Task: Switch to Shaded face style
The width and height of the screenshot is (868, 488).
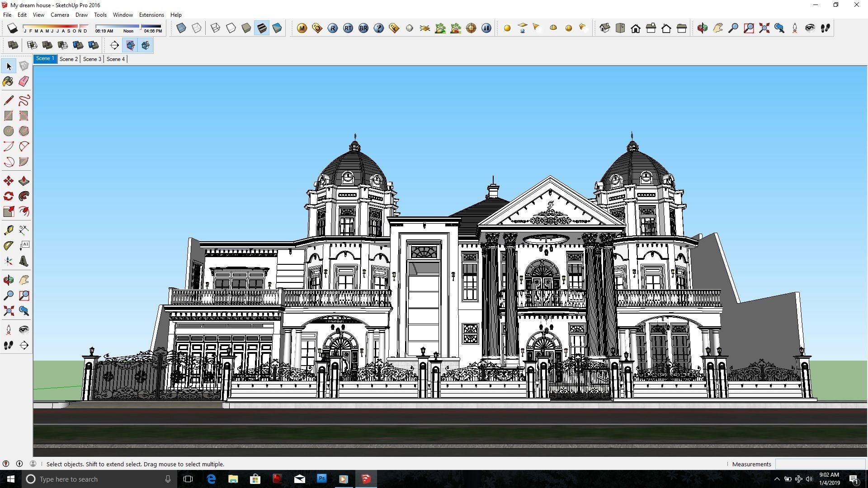Action: pyautogui.click(x=246, y=28)
